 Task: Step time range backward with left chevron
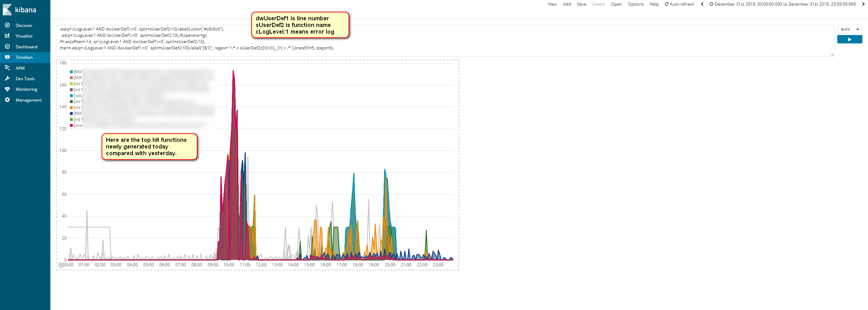point(702,4)
